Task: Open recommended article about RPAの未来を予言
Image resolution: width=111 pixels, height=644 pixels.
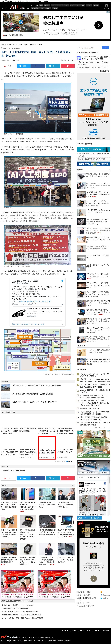Action: click(10, 452)
